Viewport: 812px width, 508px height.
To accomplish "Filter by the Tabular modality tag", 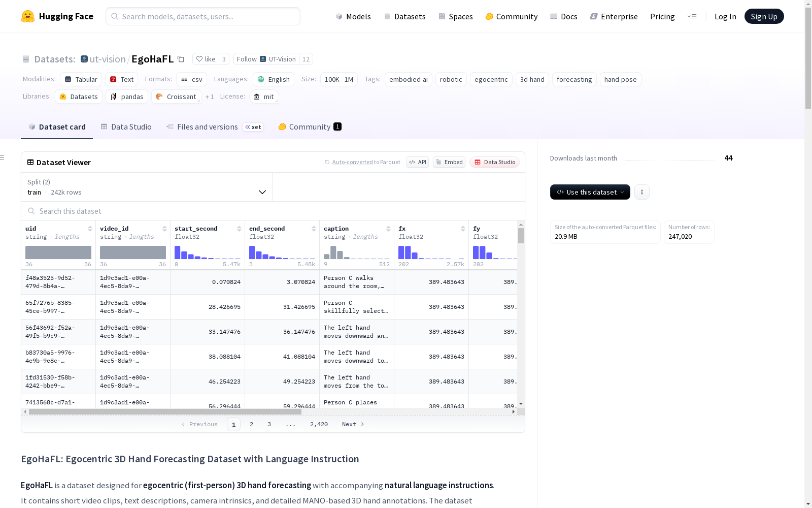I will [x=81, y=79].
